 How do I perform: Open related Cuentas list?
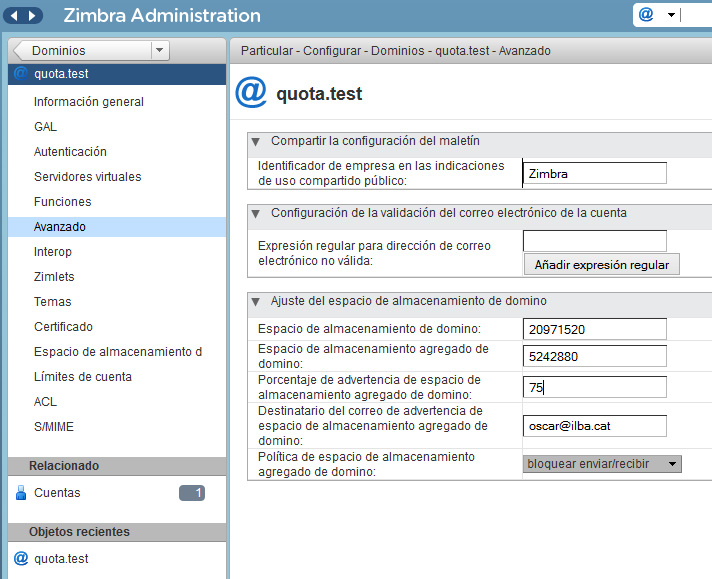pos(57,493)
